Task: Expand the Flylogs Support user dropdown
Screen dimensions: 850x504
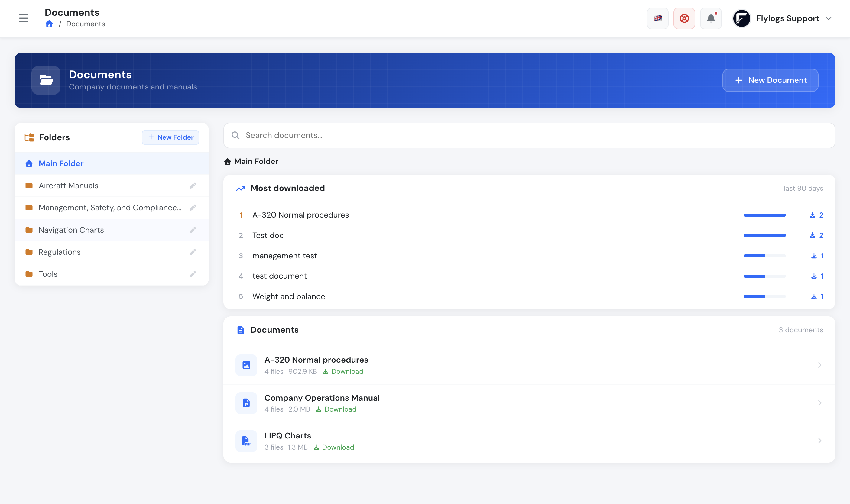Action: [x=828, y=18]
